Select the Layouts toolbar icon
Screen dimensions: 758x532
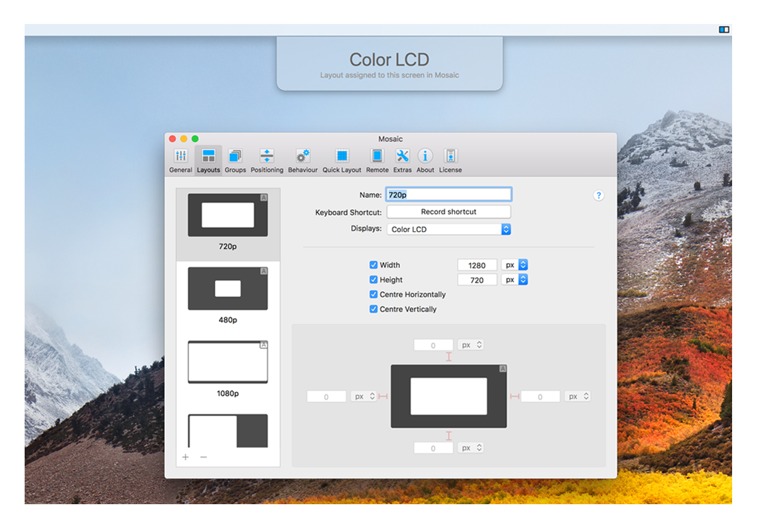click(x=208, y=160)
